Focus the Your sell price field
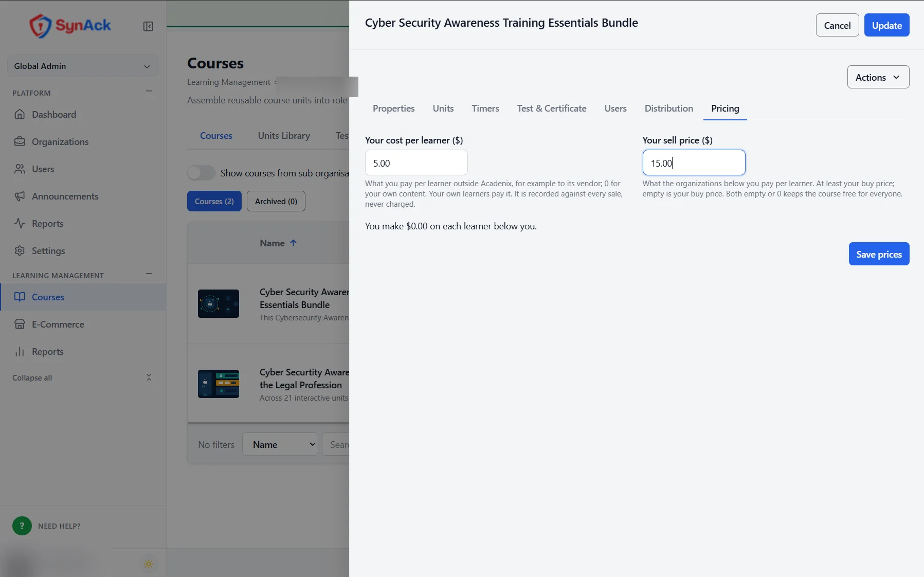The width and height of the screenshot is (924, 577). click(694, 163)
